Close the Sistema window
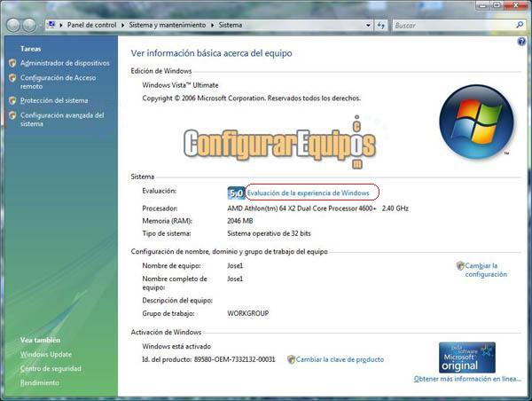532x401 pixels. [516, 5]
